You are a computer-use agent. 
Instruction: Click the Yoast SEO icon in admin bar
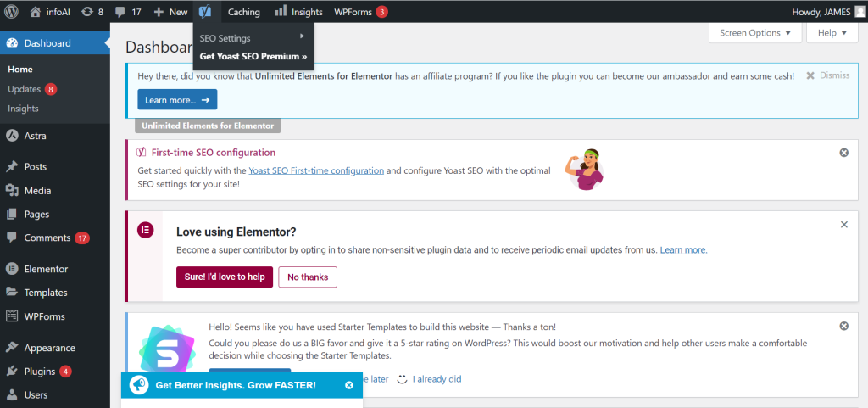pos(205,12)
